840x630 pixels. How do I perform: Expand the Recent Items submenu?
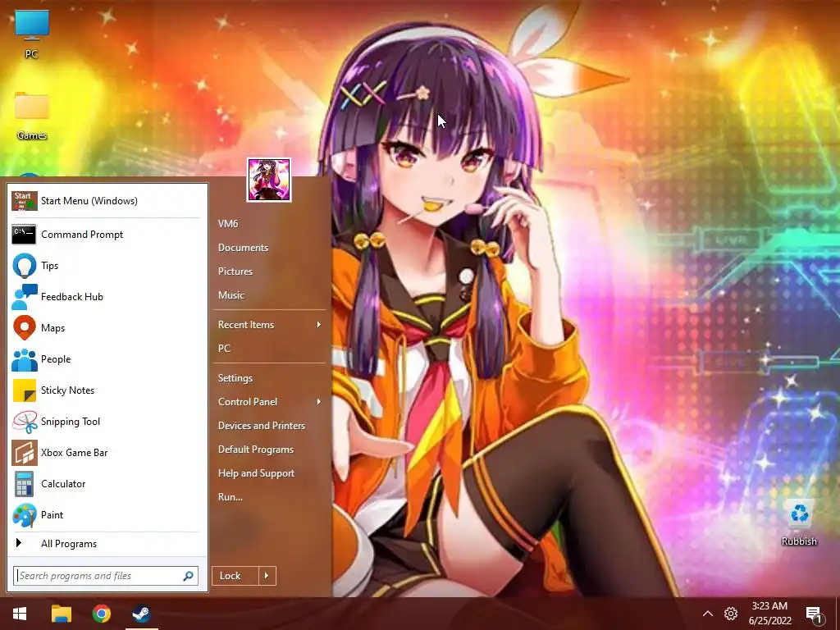coord(269,325)
